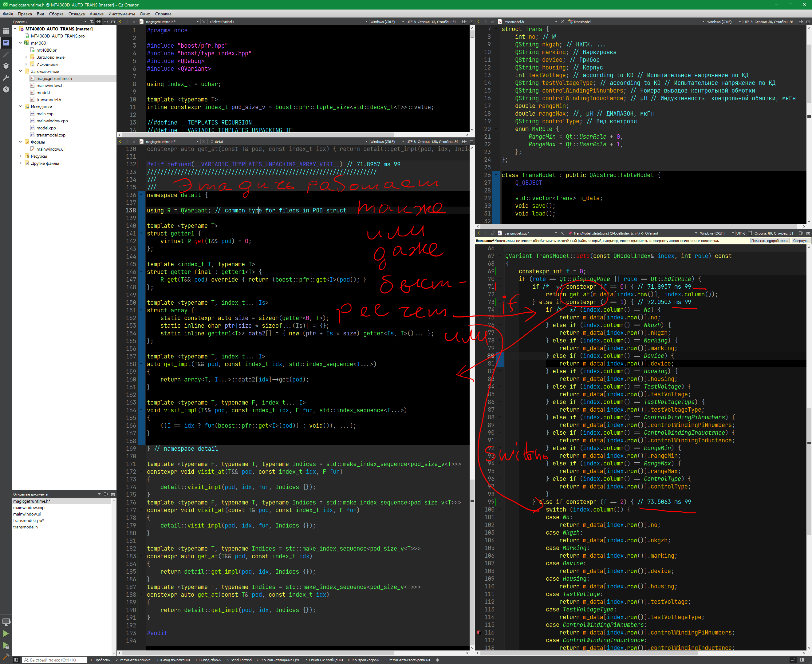This screenshot has width=812, height=664.
Task: Open the Отладка menu
Action: coord(77,14)
